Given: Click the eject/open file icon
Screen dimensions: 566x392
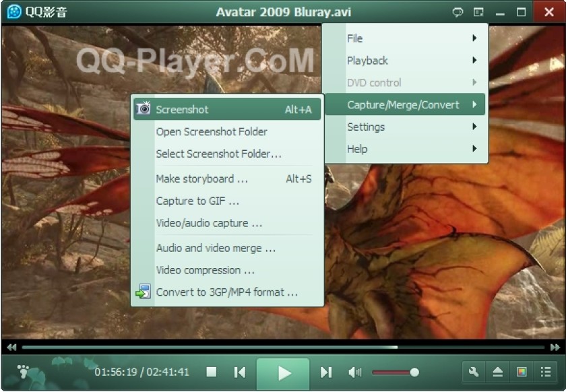Looking at the screenshot, I should [497, 372].
